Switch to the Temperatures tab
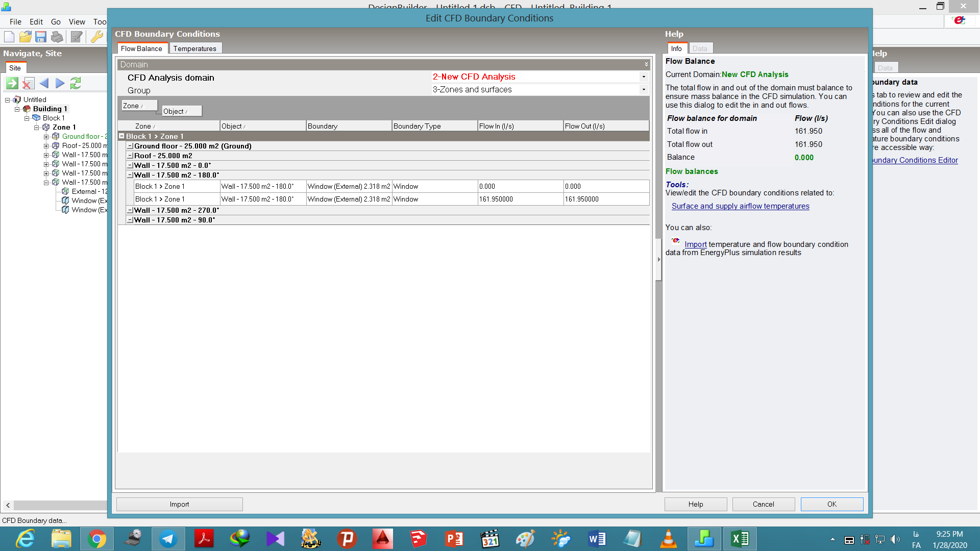 click(x=194, y=48)
